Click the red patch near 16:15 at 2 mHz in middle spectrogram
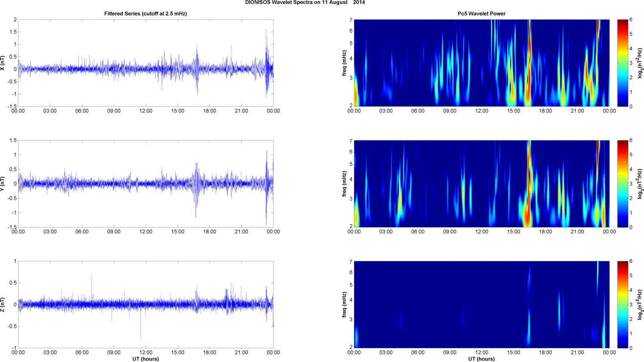644x362 pixels. tap(526, 216)
